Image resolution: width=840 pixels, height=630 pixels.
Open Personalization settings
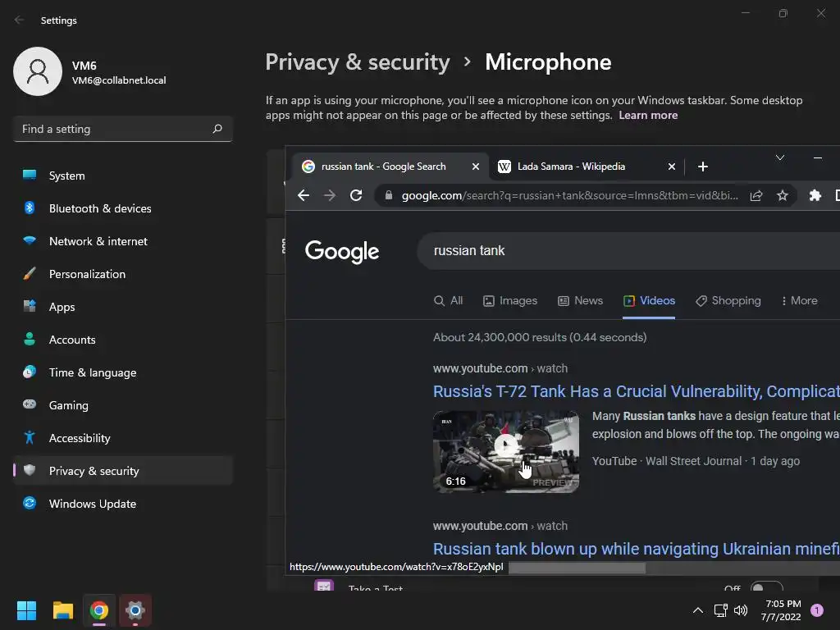point(123,274)
